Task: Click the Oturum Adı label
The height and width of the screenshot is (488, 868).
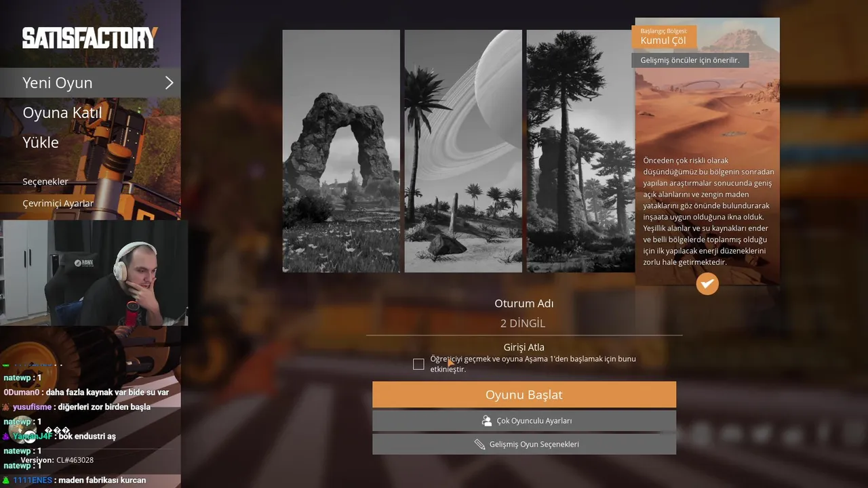Action: [x=524, y=304]
